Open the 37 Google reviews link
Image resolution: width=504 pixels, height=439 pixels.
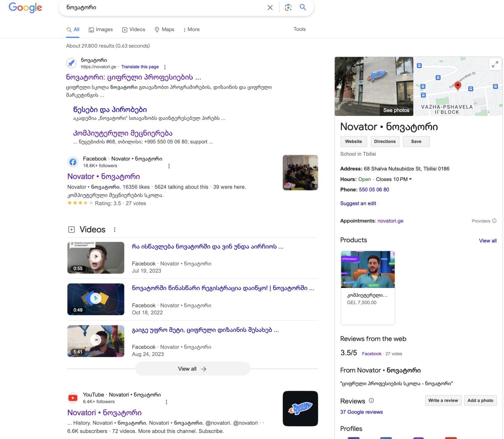tap(361, 412)
